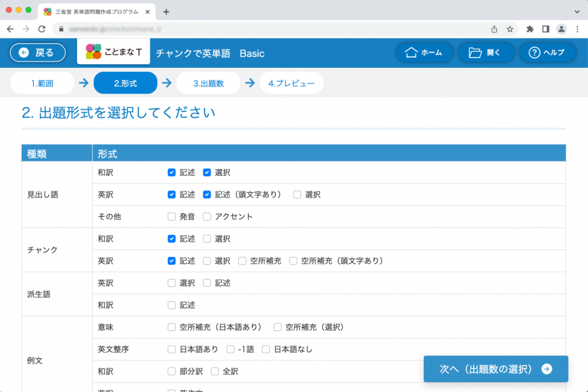Switch to step 1.範囲
This screenshot has height=392, width=588.
click(42, 83)
